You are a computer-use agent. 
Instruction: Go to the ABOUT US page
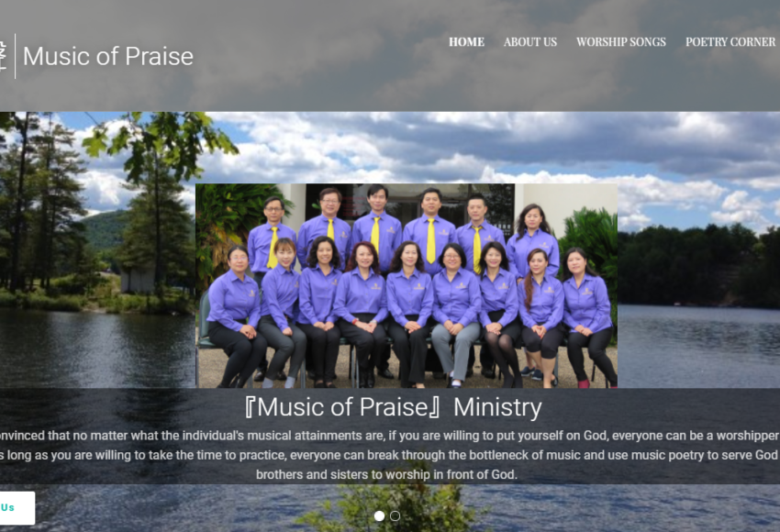(530, 42)
